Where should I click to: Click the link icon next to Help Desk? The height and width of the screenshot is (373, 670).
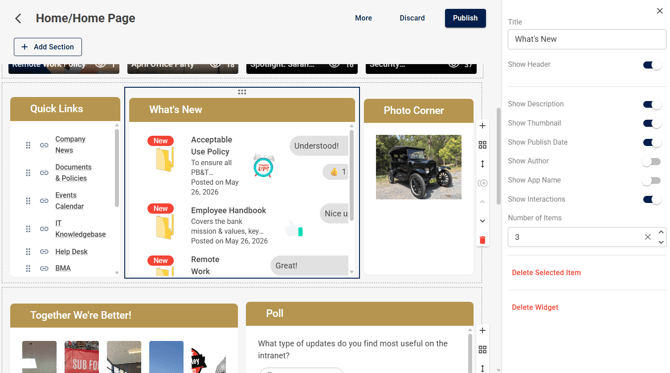click(44, 252)
